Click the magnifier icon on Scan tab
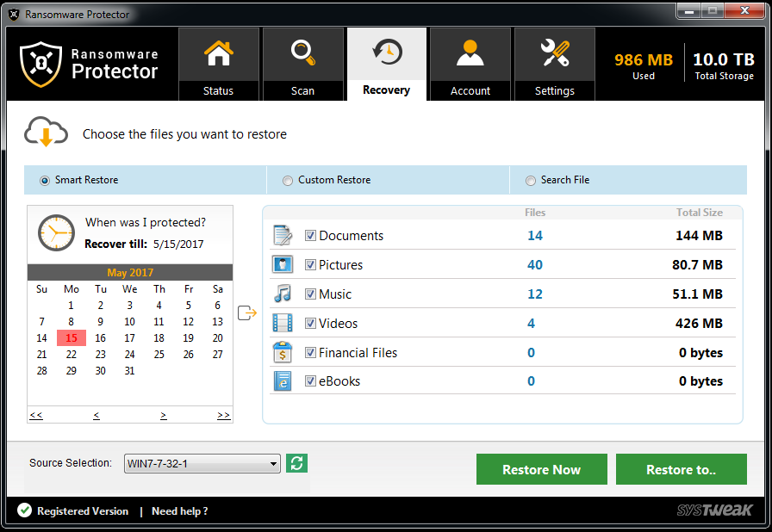Screen dimensions: 772x532 (302, 53)
